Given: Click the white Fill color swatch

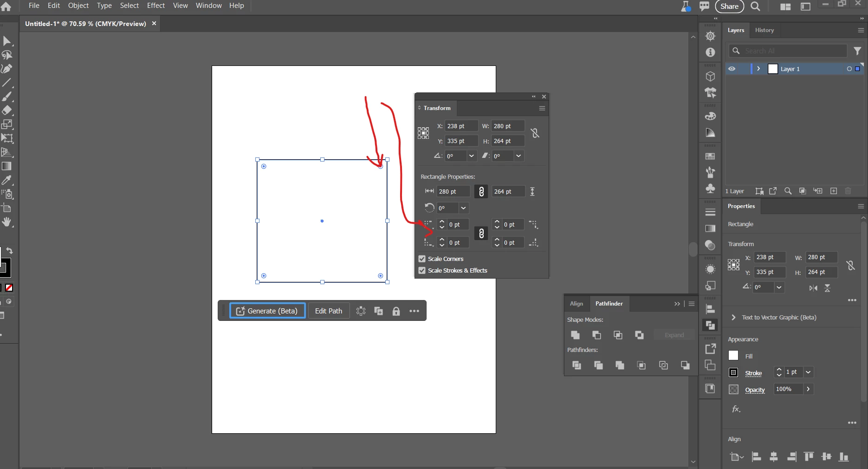Looking at the screenshot, I should [x=733, y=356].
